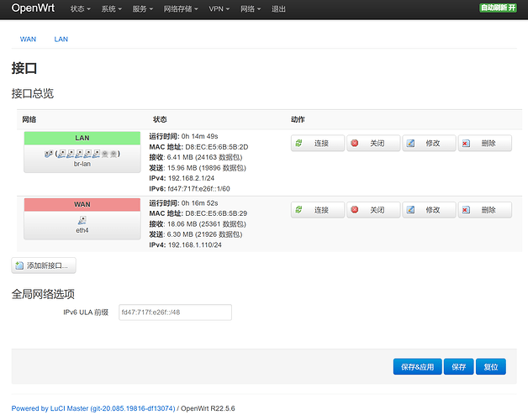Click the IPv6 ULA prefix input field

[x=175, y=312]
